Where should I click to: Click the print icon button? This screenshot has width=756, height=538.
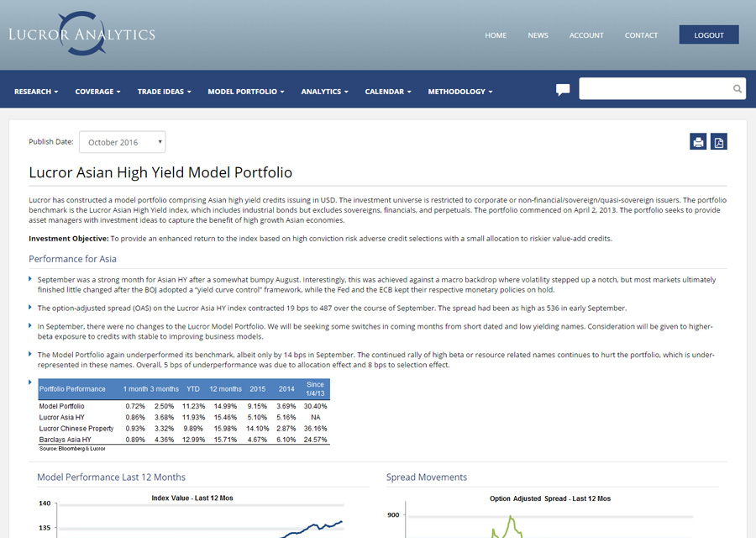(x=698, y=142)
